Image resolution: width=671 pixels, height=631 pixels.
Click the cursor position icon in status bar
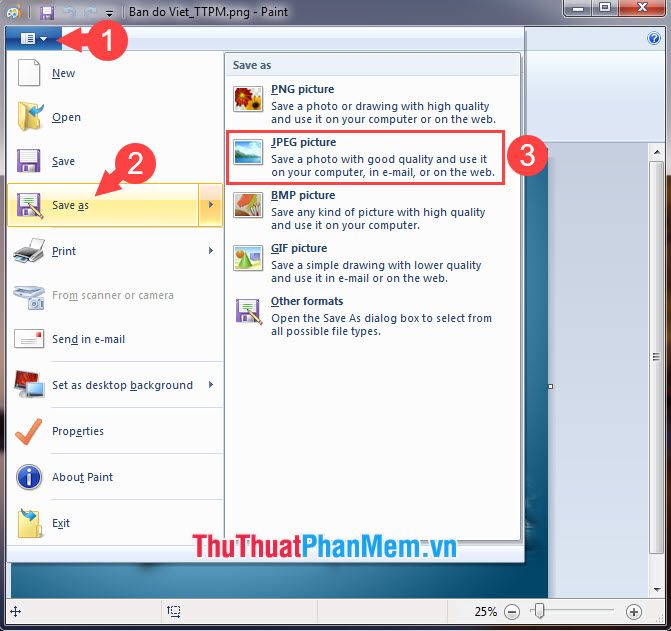(x=15, y=612)
